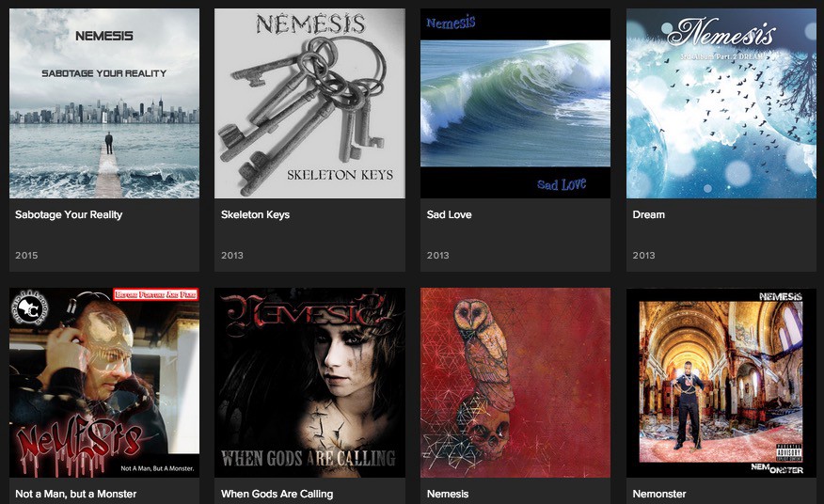Click the Nemesis album title text
824x504 pixels.
click(x=448, y=494)
